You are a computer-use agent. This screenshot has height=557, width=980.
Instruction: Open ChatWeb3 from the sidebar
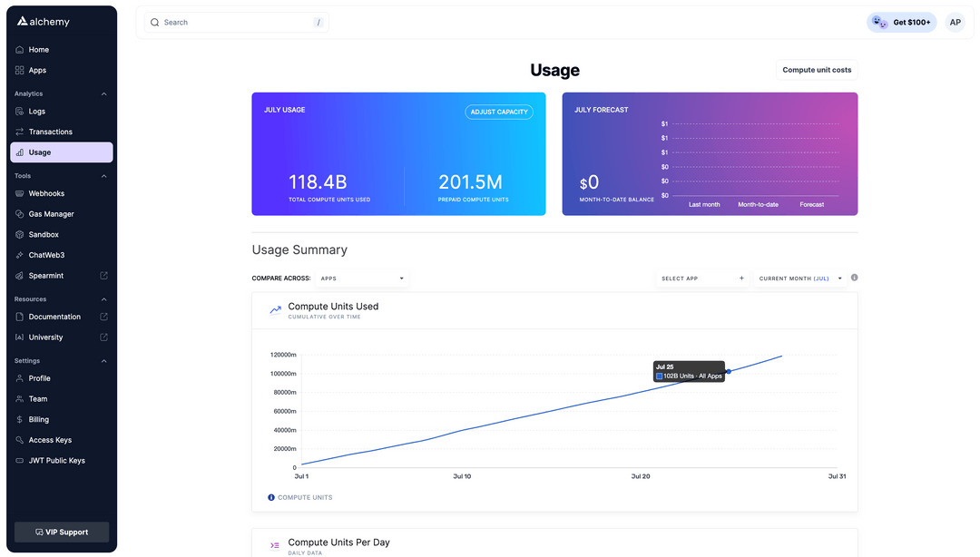pyautogui.click(x=18, y=255)
